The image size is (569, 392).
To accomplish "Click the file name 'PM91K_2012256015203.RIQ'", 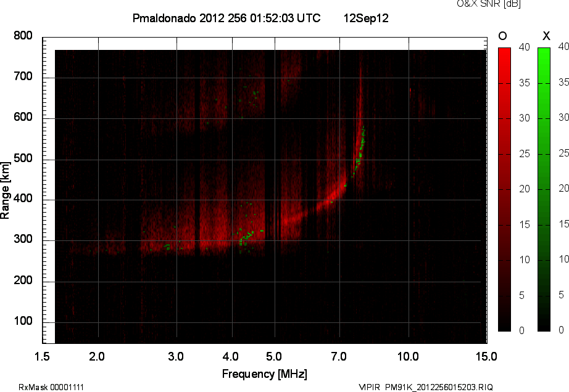I will click(439, 387).
